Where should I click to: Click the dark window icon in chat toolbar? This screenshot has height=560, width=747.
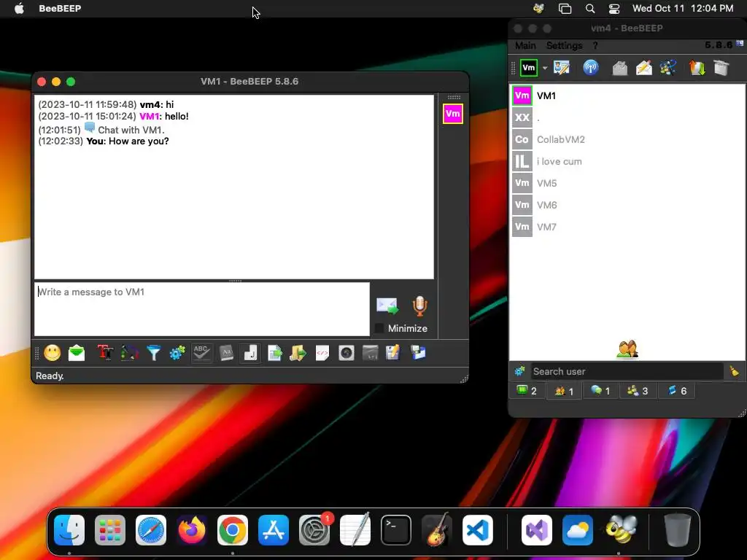point(370,353)
